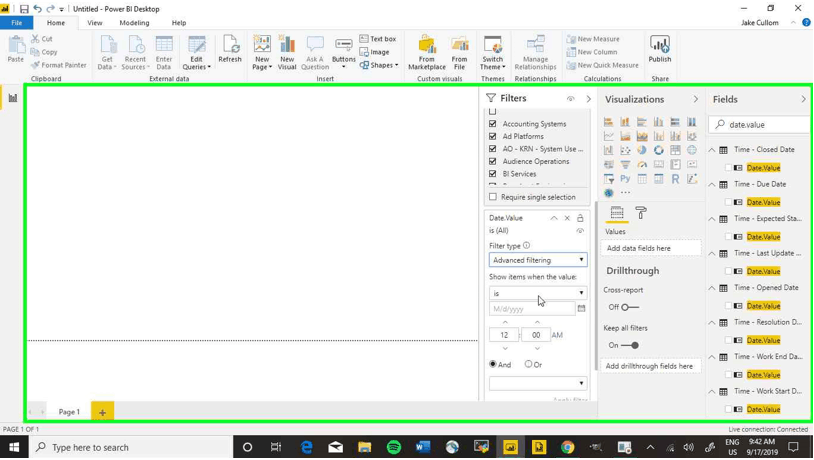Uncheck Audience Operations filter value
Viewport: 814px width, 460px height.
point(493,161)
